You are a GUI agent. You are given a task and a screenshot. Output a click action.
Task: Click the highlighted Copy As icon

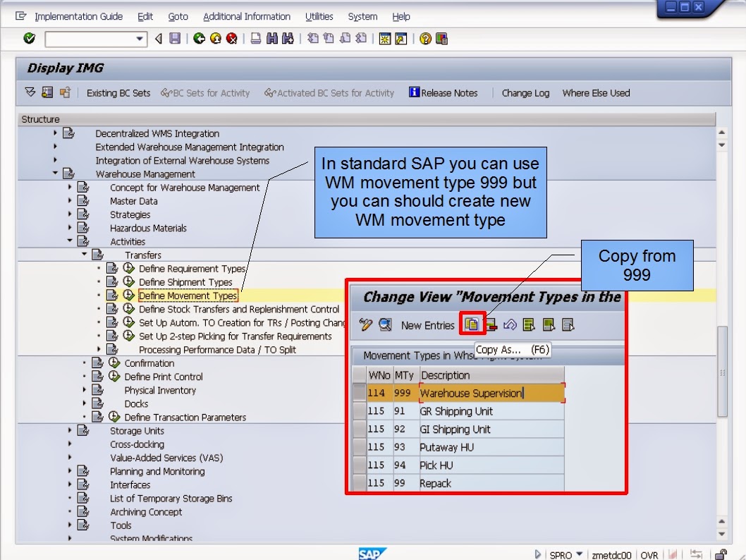(x=471, y=323)
